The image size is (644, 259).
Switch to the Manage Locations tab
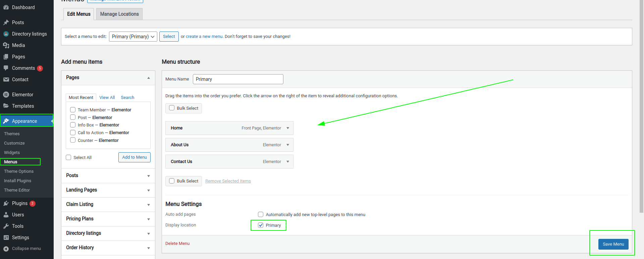119,14
